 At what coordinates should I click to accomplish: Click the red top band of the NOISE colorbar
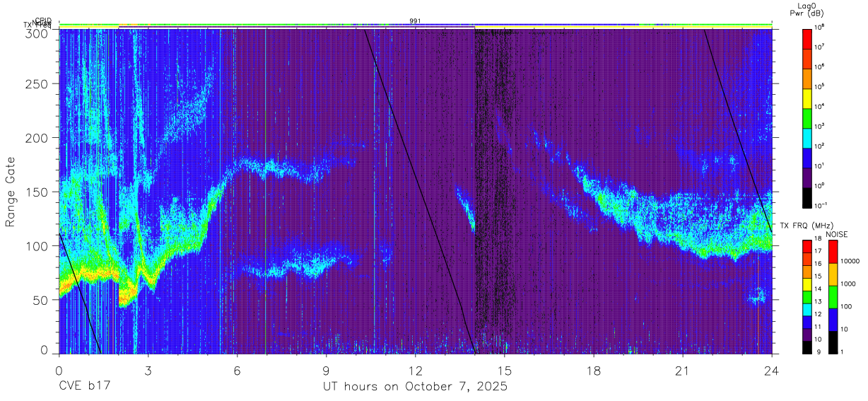pyautogui.click(x=833, y=252)
